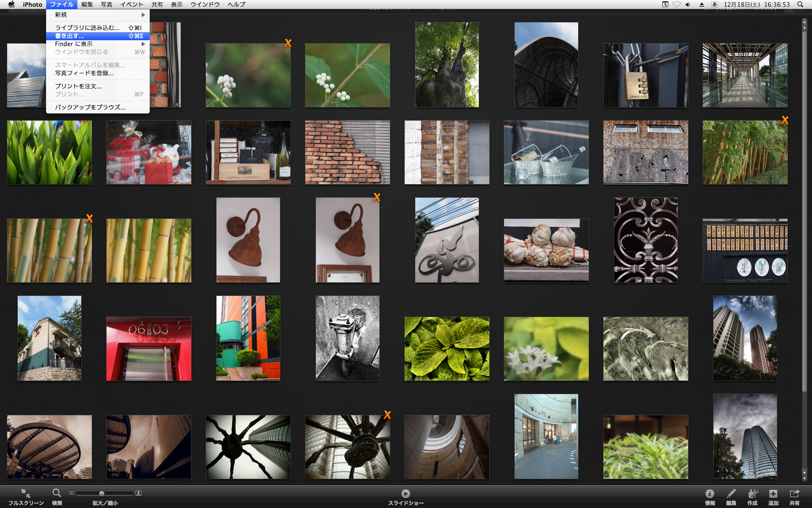Click the fullscreen (フルスクリーン) icon
This screenshot has height=508, width=812.
click(26, 494)
